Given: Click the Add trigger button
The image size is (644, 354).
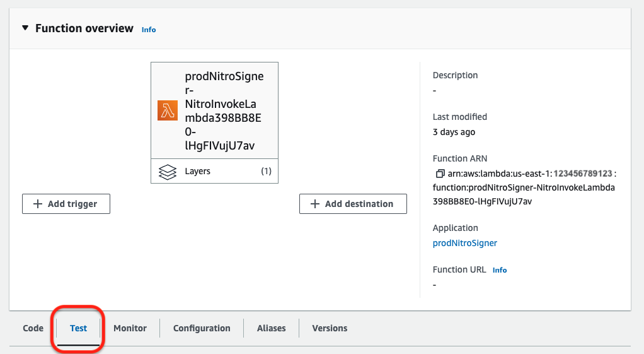Looking at the screenshot, I should (x=66, y=204).
